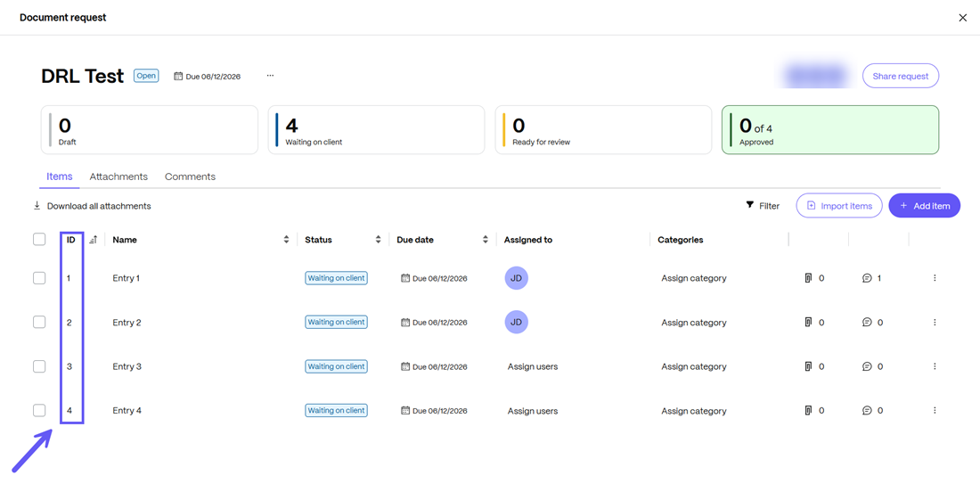Click the download icon for all attachments
Viewport: 980px width, 484px height.
coord(37,205)
